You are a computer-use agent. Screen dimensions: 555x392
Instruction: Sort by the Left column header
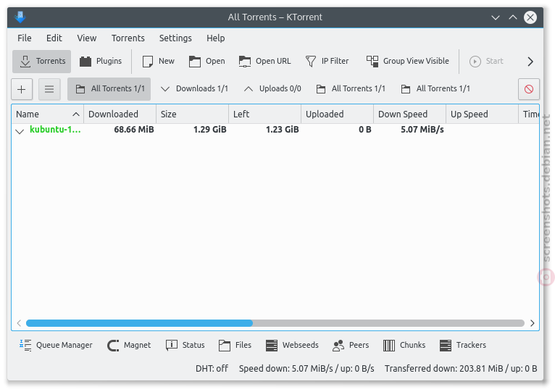pos(264,114)
